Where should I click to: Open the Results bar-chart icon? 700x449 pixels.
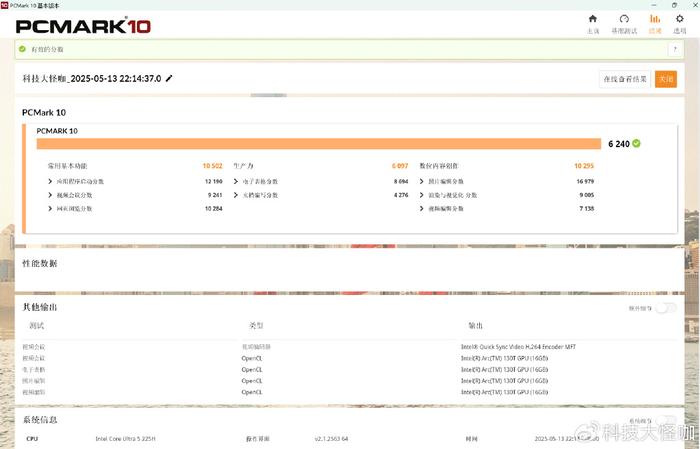(x=655, y=19)
